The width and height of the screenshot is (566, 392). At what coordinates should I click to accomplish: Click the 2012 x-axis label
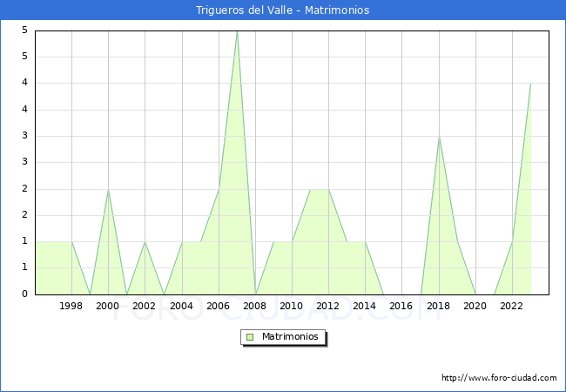(328, 306)
